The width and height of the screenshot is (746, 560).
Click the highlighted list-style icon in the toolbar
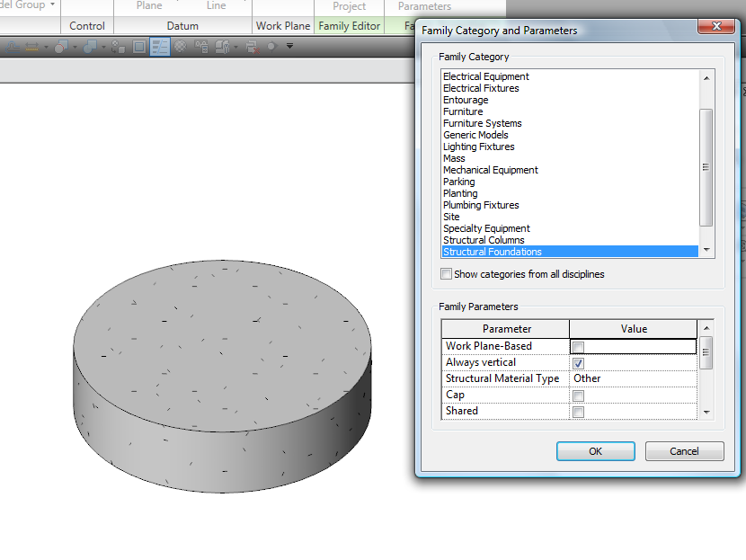[x=160, y=47]
